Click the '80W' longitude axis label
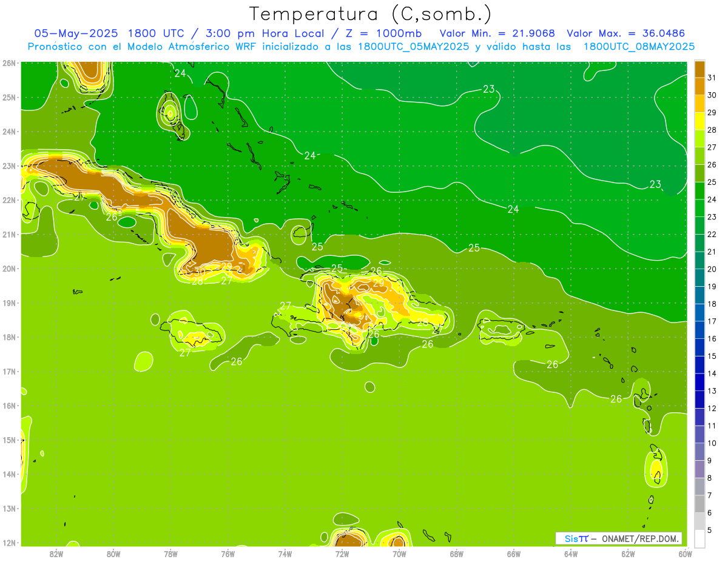This screenshot has width=728, height=562. (113, 554)
